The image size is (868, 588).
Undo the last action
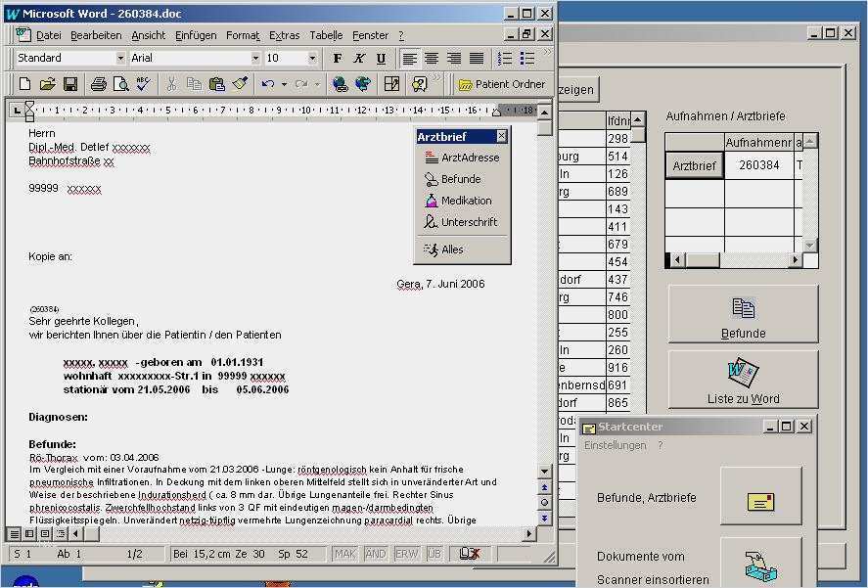[x=268, y=84]
